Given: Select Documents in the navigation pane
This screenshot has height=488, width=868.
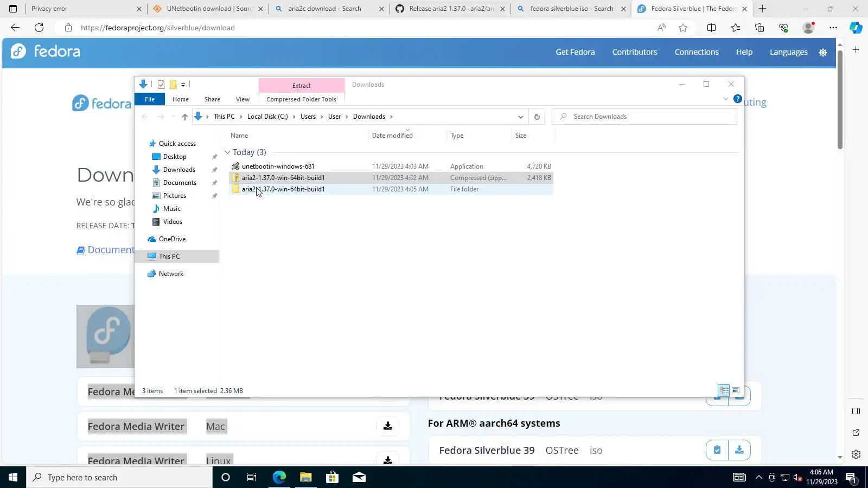Looking at the screenshot, I should coord(180,183).
